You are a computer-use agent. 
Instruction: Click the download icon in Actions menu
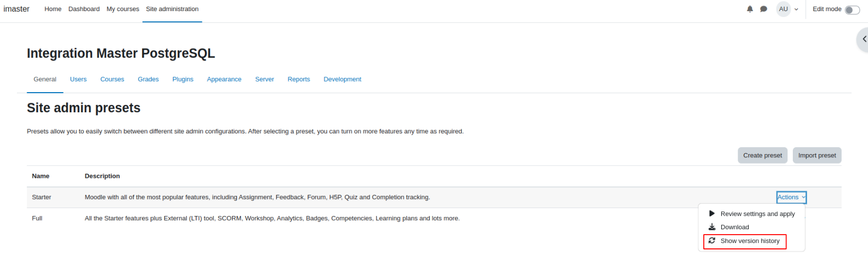click(712, 227)
